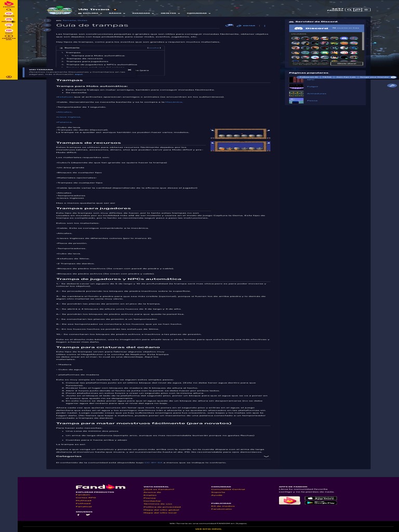This screenshot has height=532, width=399.
Task: Open the page comments icon beside Editar
Action: click(x=229, y=25)
